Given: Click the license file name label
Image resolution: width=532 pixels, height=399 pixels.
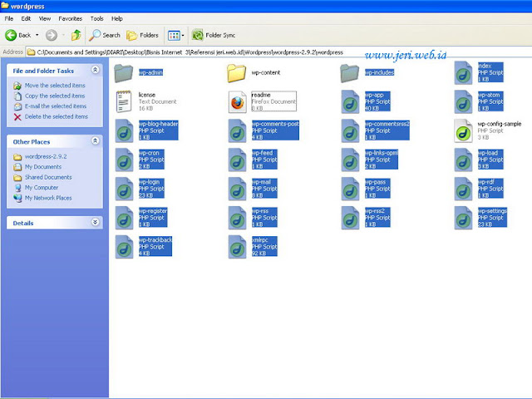Looking at the screenshot, I should click(146, 95).
